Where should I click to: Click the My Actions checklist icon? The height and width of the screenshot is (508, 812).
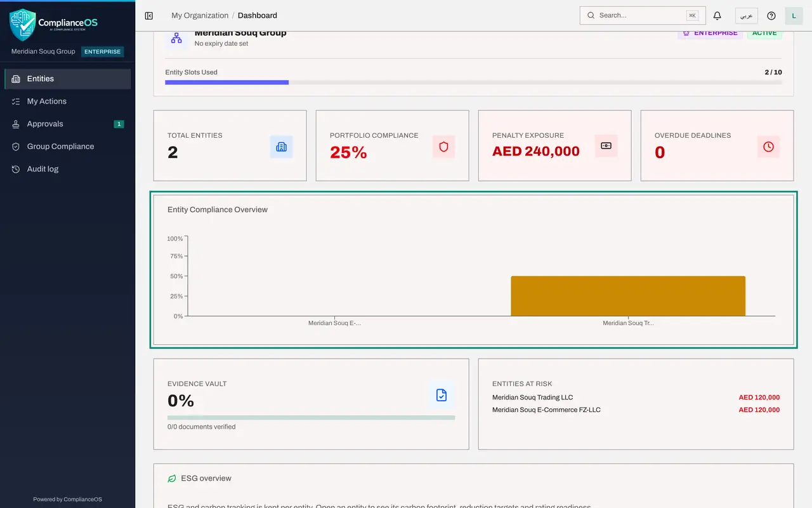coord(16,101)
